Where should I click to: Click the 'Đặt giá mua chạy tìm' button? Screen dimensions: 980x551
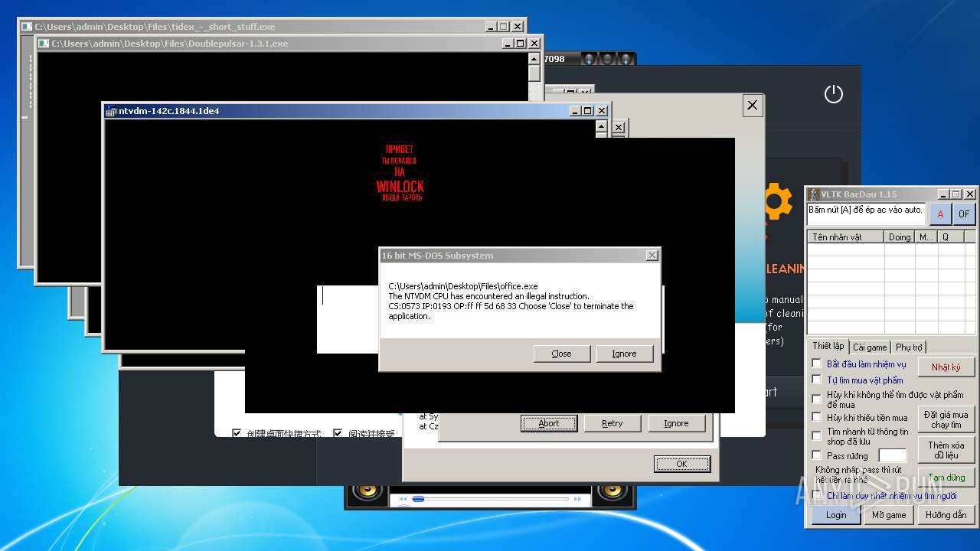[946, 419]
